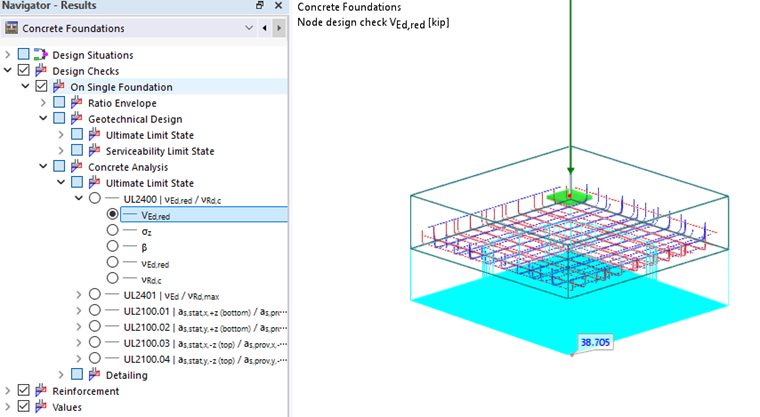Collapse the UL2400 node
Screen dimensions: 760x417
point(79,198)
